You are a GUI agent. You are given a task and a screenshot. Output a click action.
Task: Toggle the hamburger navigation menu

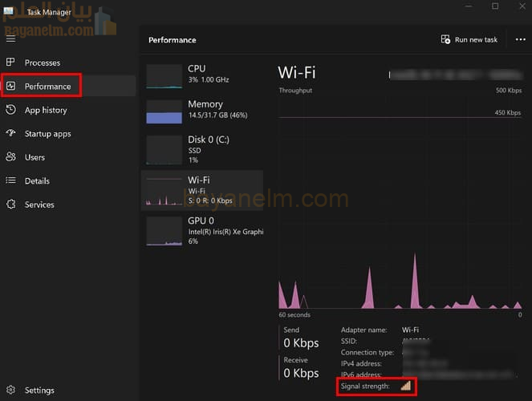click(10, 38)
